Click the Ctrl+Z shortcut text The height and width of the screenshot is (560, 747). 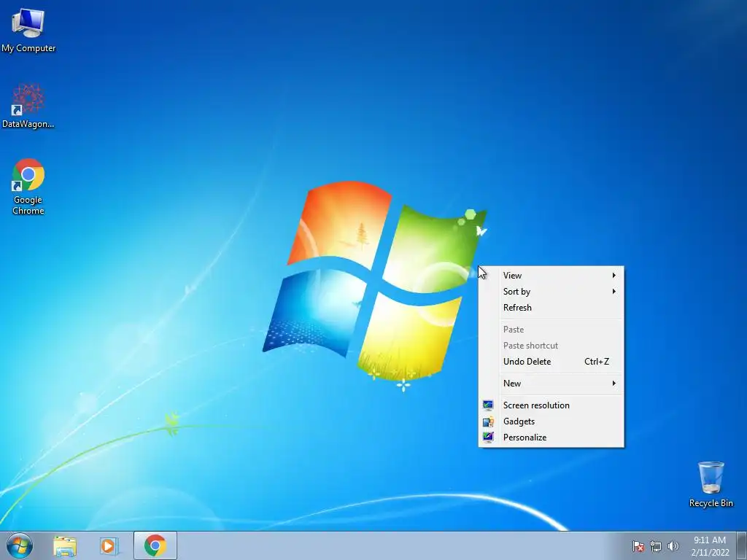[597, 362]
